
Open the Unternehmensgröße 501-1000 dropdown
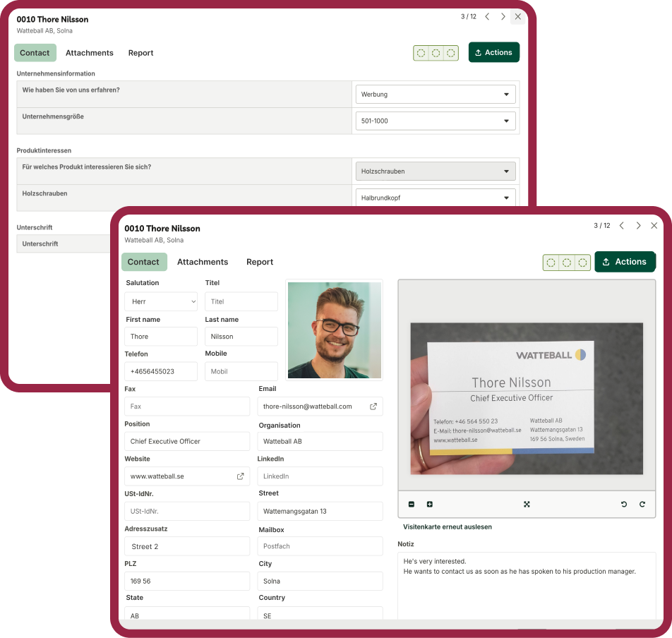click(x=435, y=121)
